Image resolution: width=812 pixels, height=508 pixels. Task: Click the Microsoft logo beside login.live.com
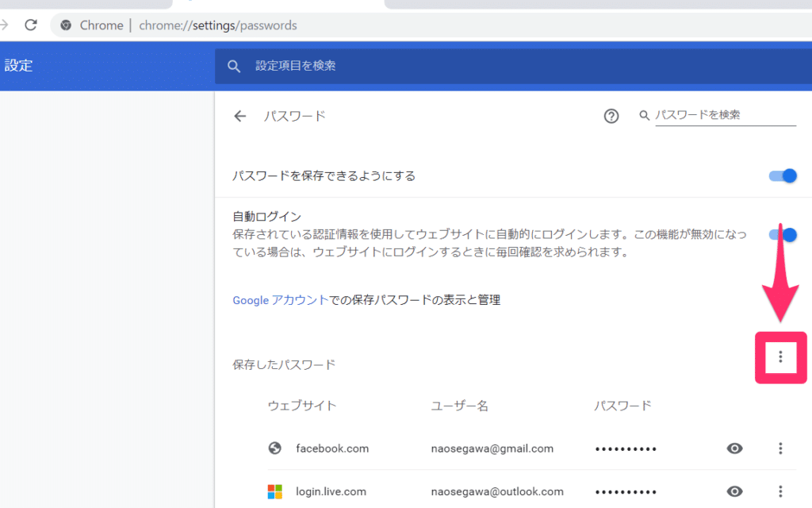pos(274,491)
